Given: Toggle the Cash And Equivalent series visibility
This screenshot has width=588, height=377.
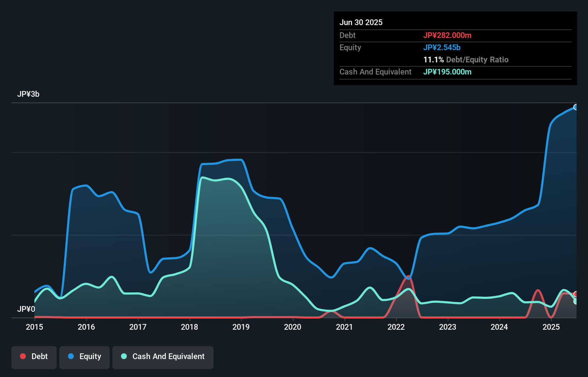Looking at the screenshot, I should click(x=163, y=357).
